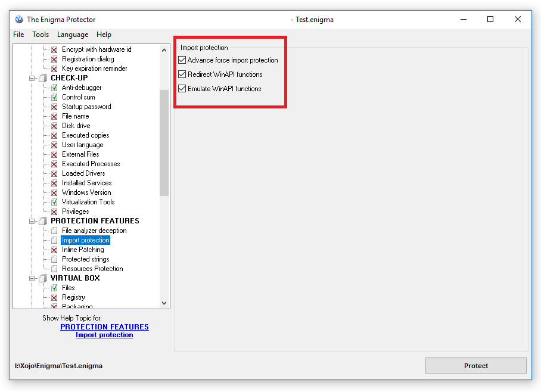
Task: Collapse the CHECK-UP tree section
Action: pos(32,78)
